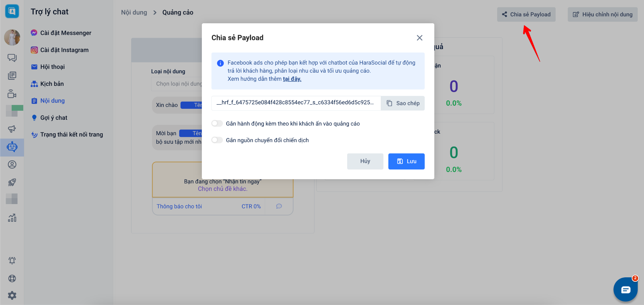This screenshot has height=305, width=644.
Task: Open the rocket icon in sidebar
Action: 12,182
